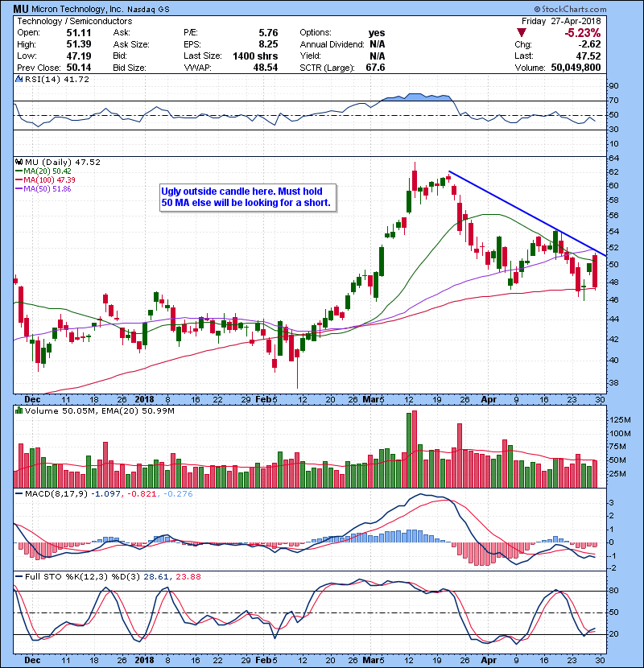Screen dimensions: 644x668
Task: Click the VWAP value 48.54
Action: point(266,68)
